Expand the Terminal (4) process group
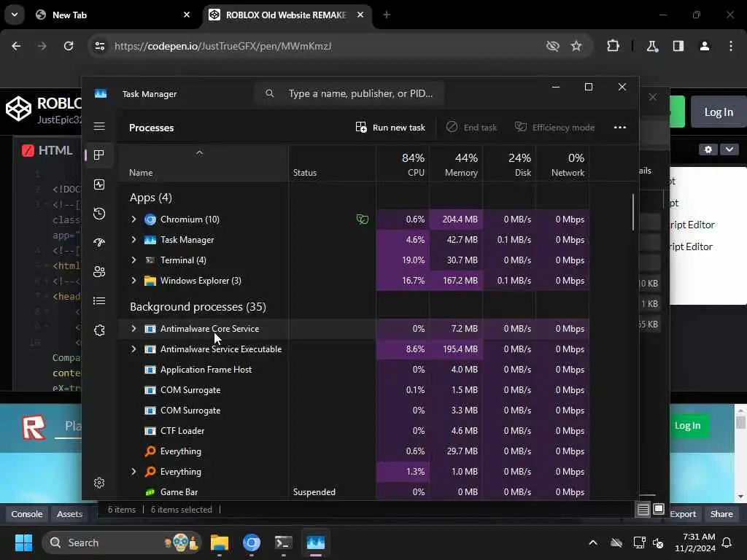The width and height of the screenshot is (747, 560). point(134,260)
